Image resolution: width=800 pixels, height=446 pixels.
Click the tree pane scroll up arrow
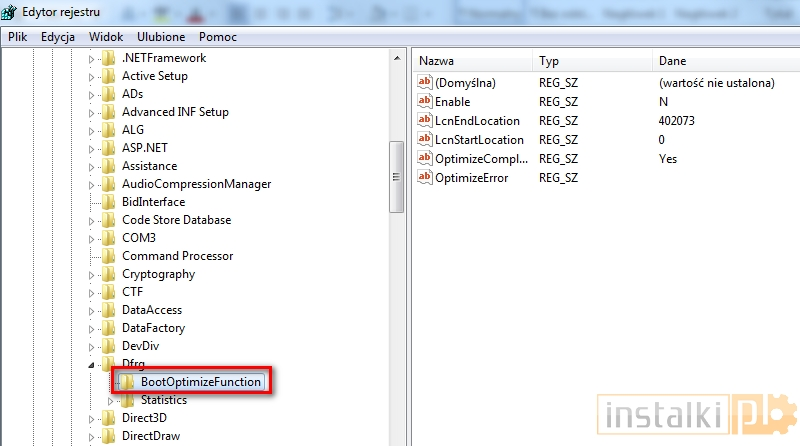tap(397, 58)
